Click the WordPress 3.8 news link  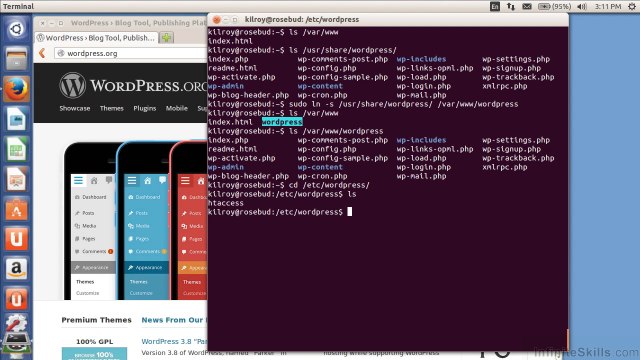174,341
